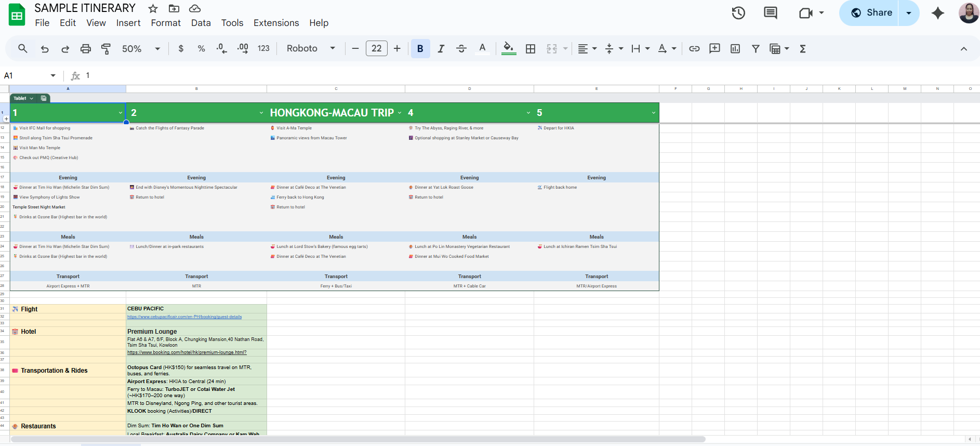Image resolution: width=980 pixels, height=446 pixels.
Task: Open the comments history icon
Action: tap(770, 13)
